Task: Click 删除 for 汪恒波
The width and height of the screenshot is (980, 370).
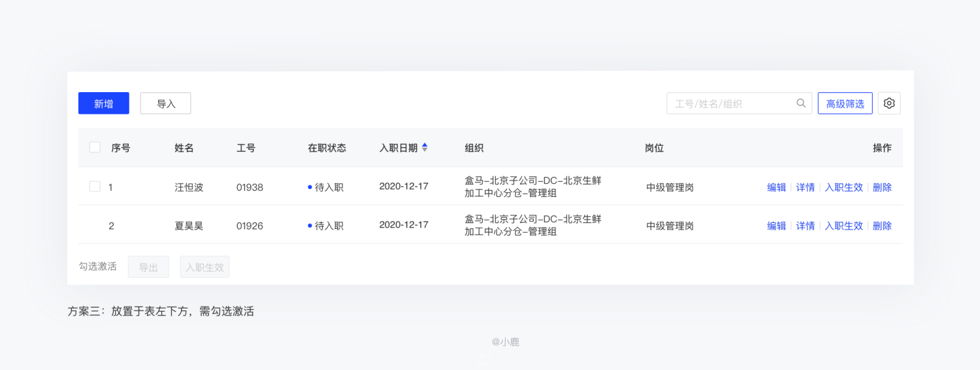Action: click(x=882, y=188)
